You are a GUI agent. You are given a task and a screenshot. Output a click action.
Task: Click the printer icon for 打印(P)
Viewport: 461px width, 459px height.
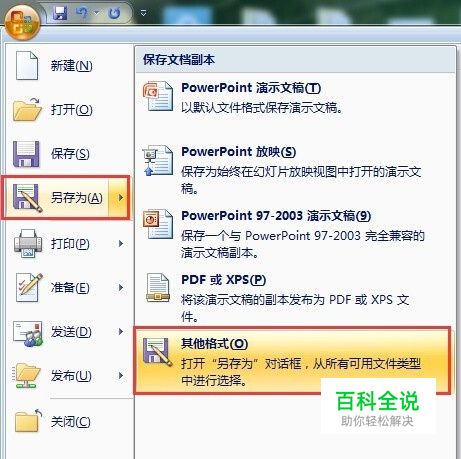click(28, 243)
